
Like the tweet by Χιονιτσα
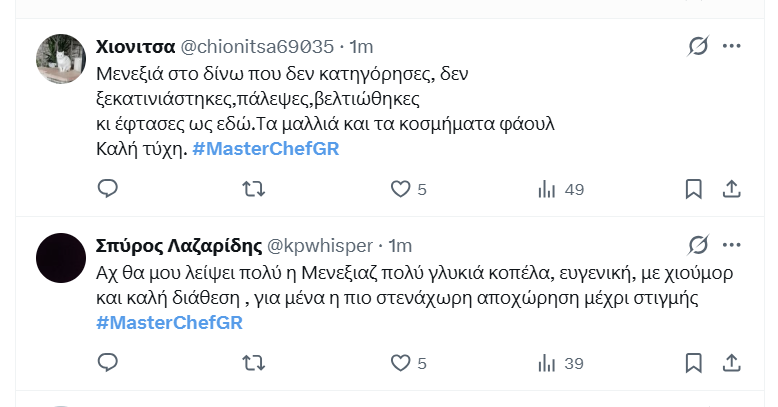pyautogui.click(x=408, y=189)
